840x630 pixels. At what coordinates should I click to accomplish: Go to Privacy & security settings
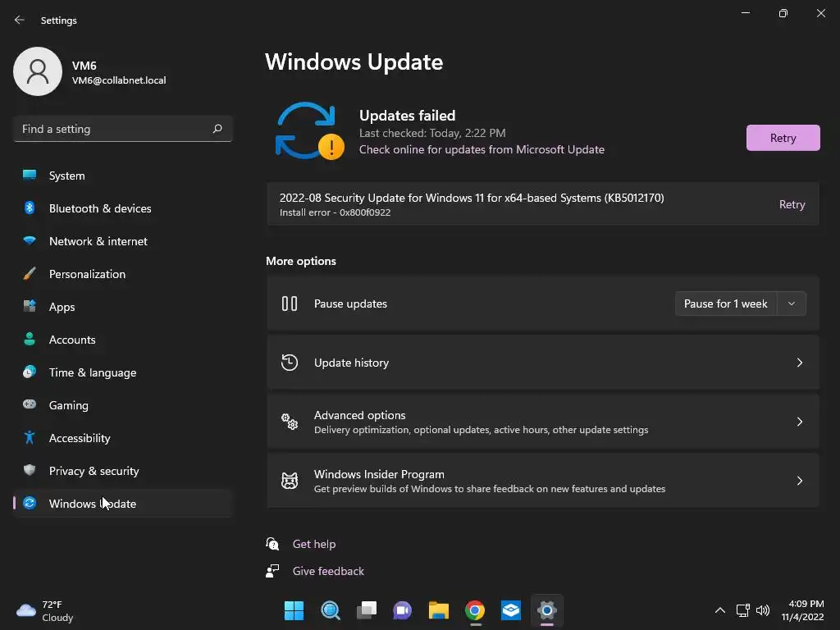click(x=123, y=471)
